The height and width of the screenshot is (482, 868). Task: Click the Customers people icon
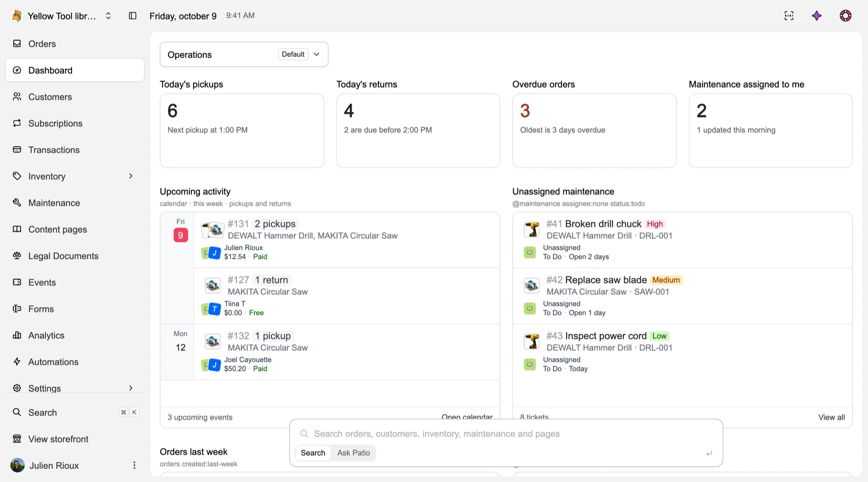[x=17, y=96]
